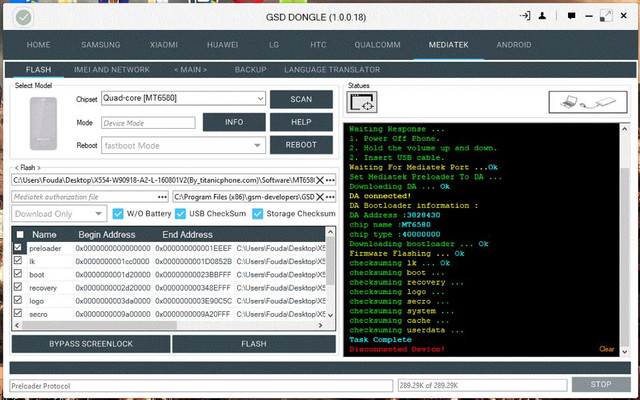Click the STOP button

click(601, 384)
